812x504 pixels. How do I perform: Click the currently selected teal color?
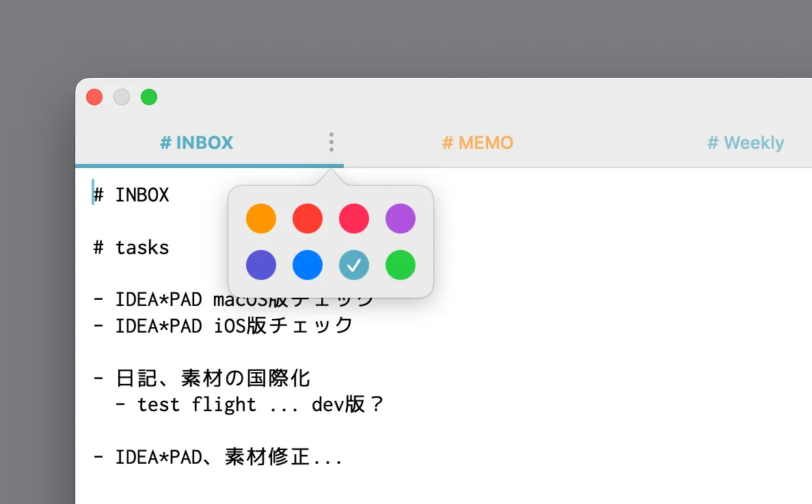click(x=354, y=265)
